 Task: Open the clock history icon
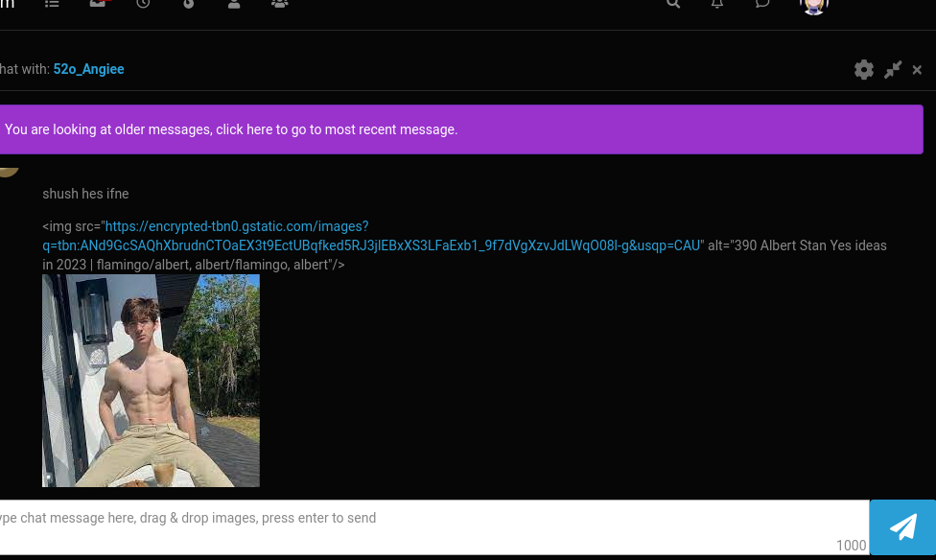tap(143, 3)
